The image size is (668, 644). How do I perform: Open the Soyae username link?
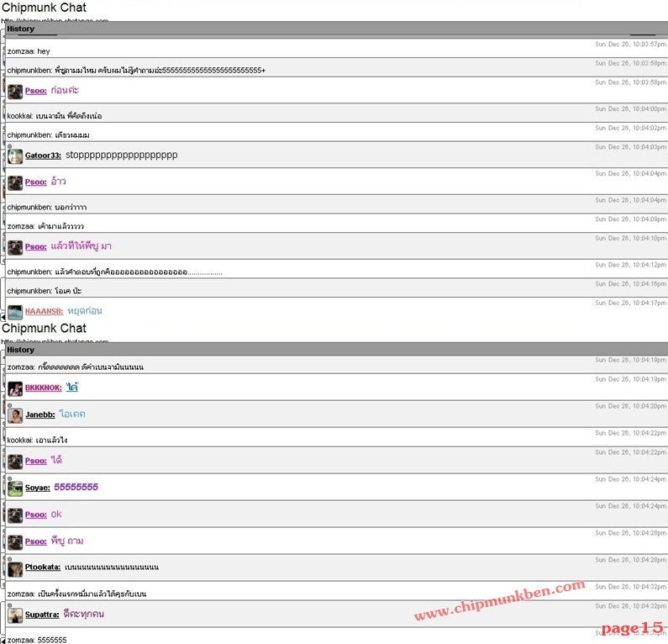pos(38,488)
